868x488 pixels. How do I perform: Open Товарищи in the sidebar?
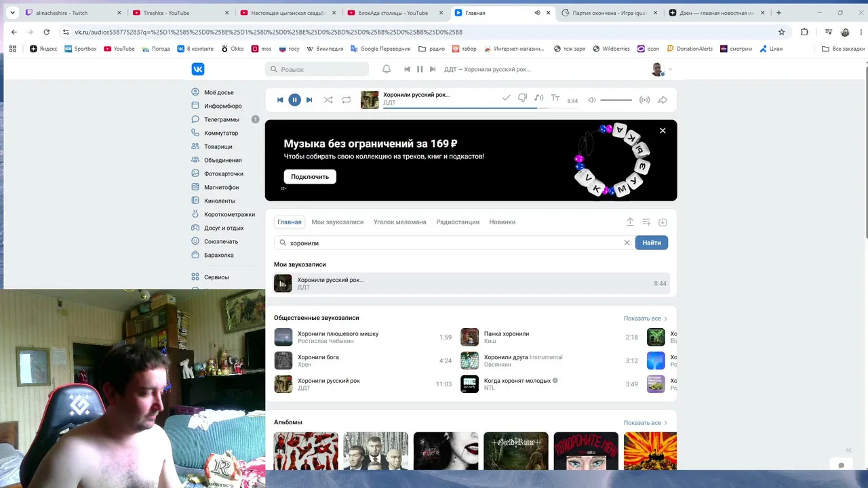pyautogui.click(x=218, y=146)
